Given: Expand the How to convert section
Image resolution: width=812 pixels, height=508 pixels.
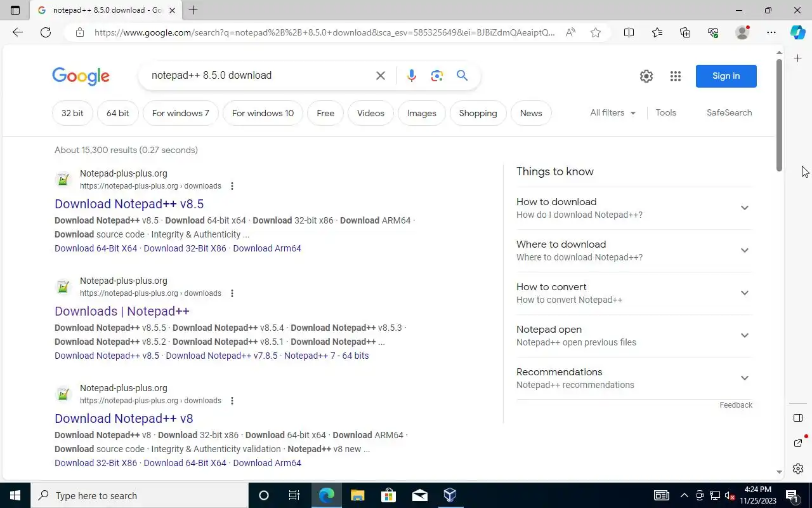Looking at the screenshot, I should (x=634, y=293).
